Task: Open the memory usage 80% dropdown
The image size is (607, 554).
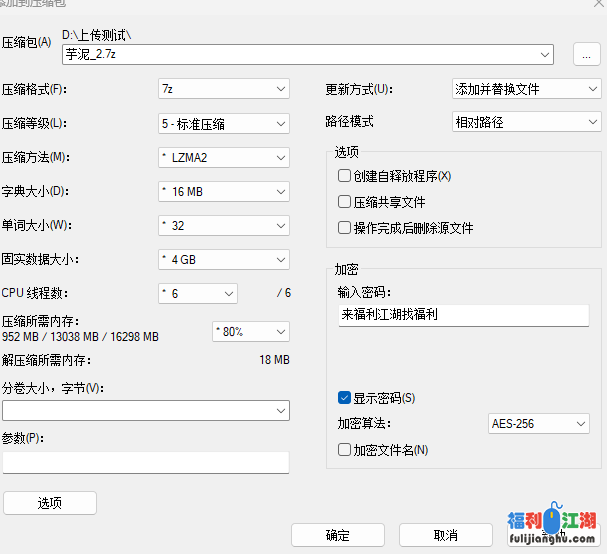Action: tap(280, 331)
